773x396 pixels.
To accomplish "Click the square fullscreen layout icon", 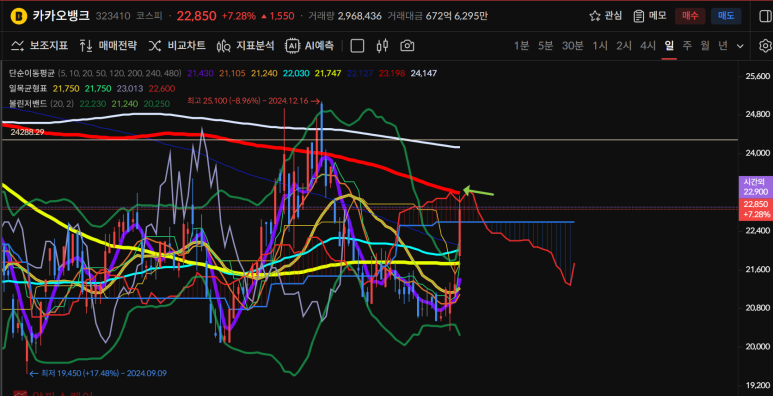I will pyautogui.click(x=357, y=46).
